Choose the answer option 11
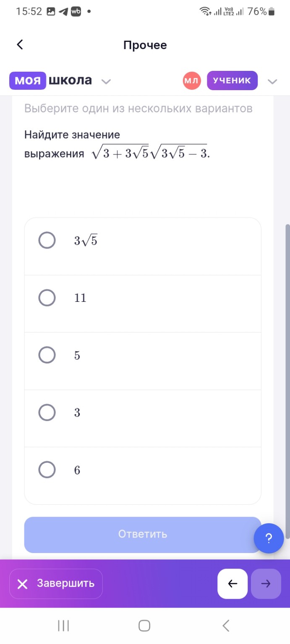This screenshot has width=290, height=644. 47,298
